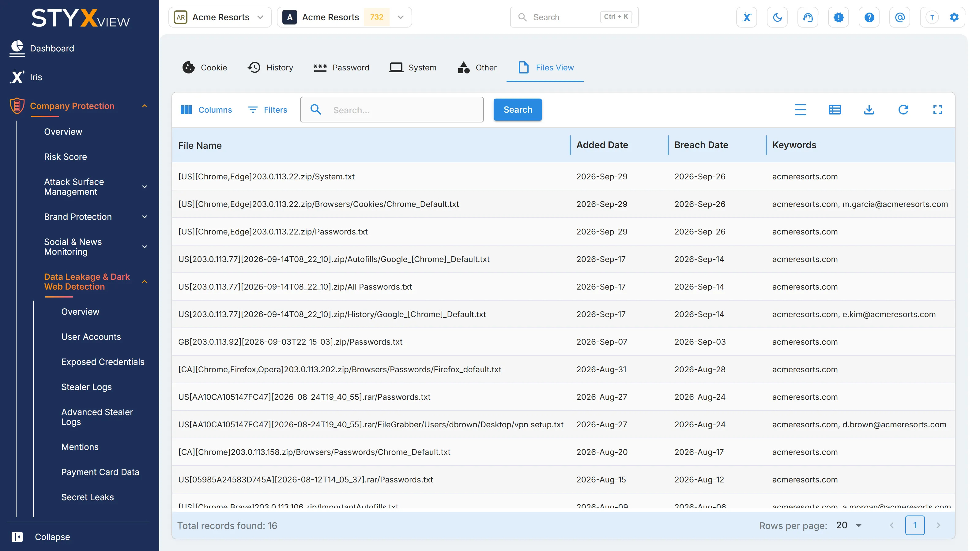
Task: Open Rows per page dropdown
Action: [849, 525]
